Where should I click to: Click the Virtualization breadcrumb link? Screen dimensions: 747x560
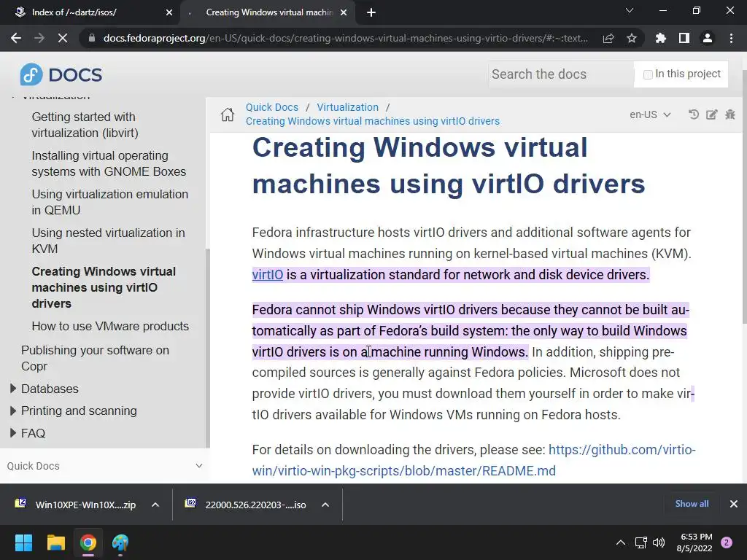coord(348,107)
